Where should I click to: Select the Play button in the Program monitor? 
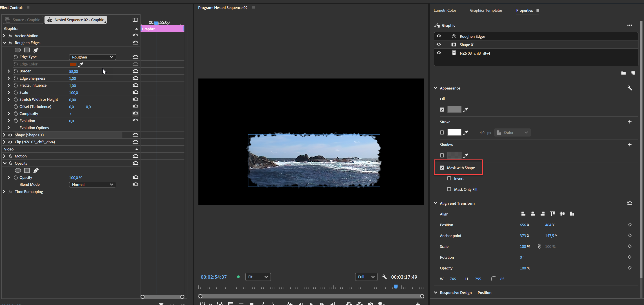tap(311, 304)
